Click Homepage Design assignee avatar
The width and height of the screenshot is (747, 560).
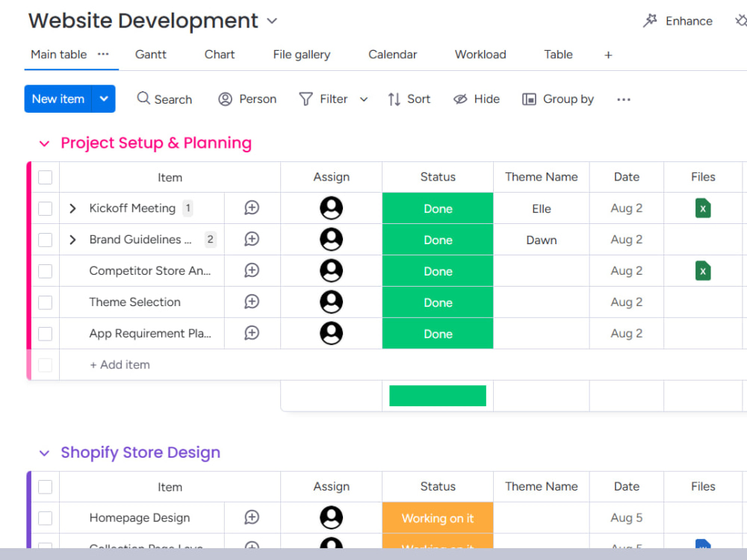tap(331, 517)
